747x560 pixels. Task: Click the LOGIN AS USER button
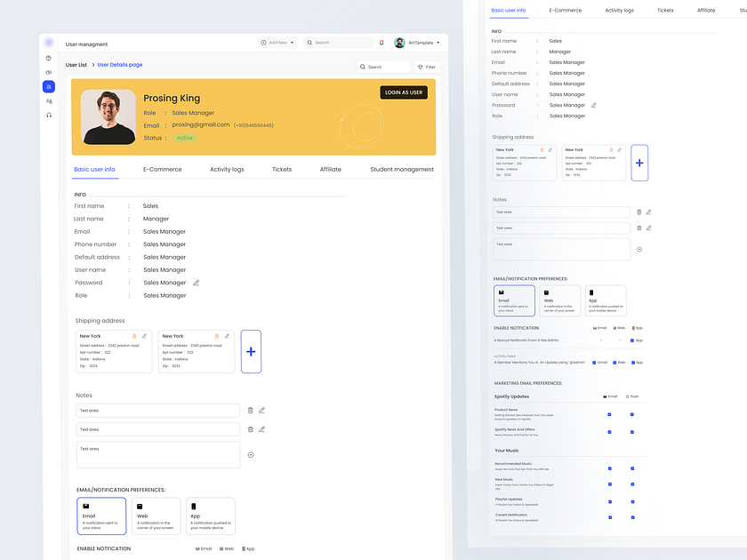403,92
